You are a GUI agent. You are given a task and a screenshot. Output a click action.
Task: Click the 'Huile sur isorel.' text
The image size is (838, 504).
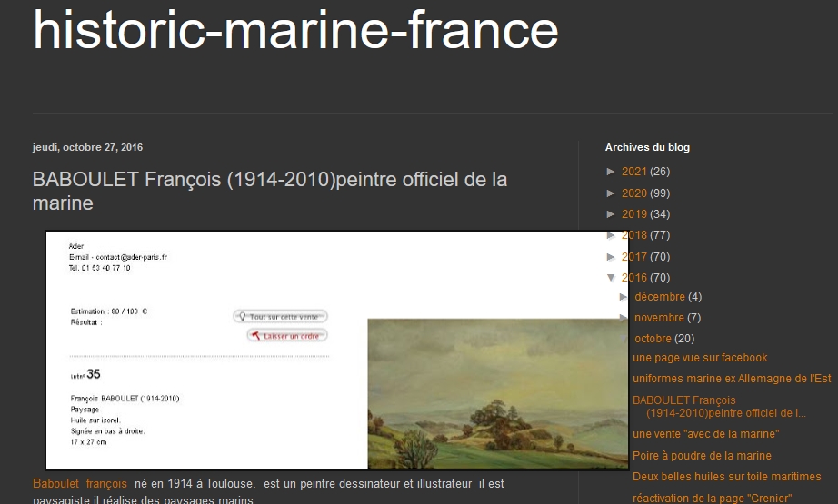point(95,420)
